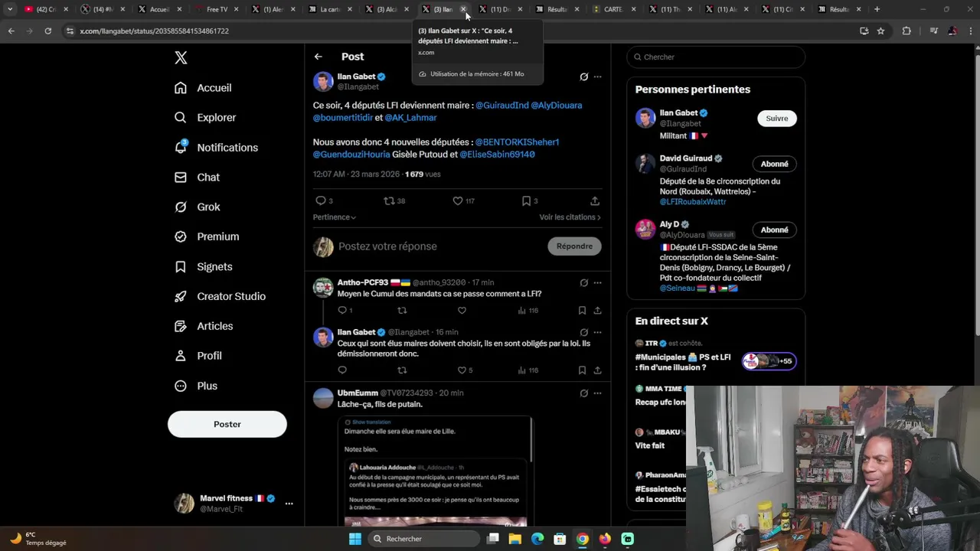Repost Antho-PCF93's comment
This screenshot has width=980, height=551.
(x=402, y=311)
